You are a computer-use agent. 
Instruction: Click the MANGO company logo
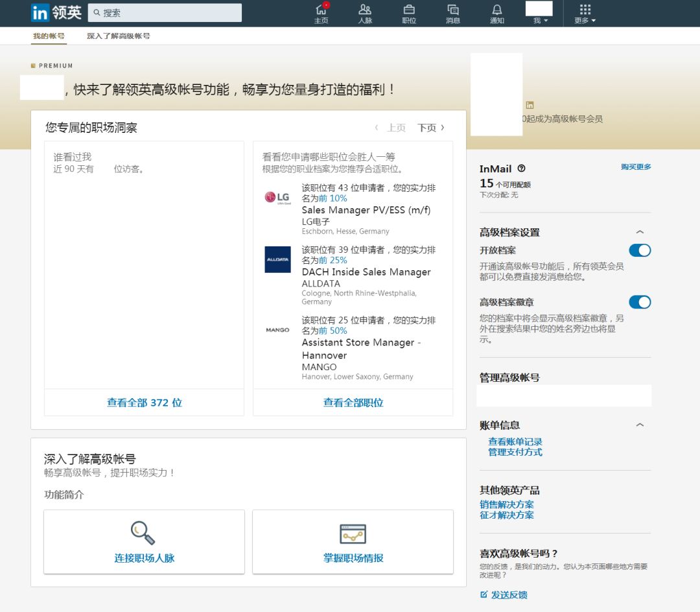point(277,330)
